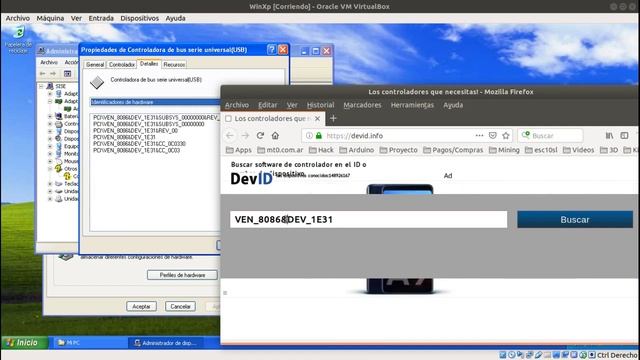Click the Cancelar button
The width and height of the screenshot is (640, 360).
click(x=180, y=306)
